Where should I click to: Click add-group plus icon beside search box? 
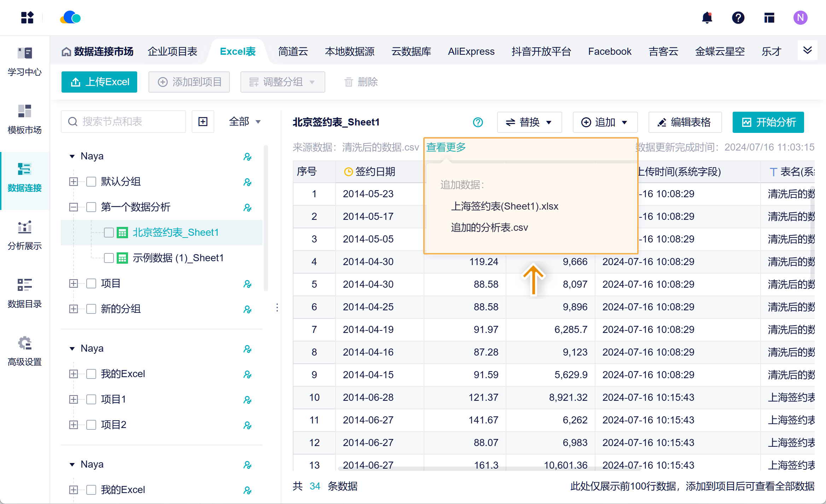pos(203,122)
